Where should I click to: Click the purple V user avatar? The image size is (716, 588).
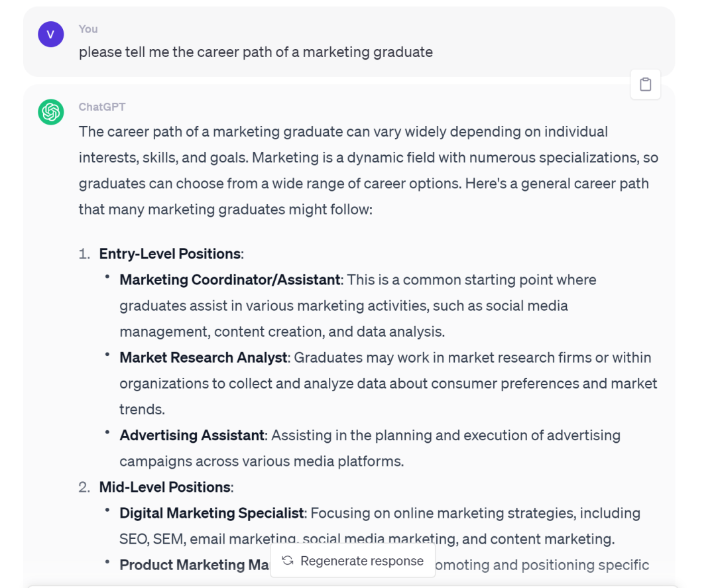(x=51, y=34)
